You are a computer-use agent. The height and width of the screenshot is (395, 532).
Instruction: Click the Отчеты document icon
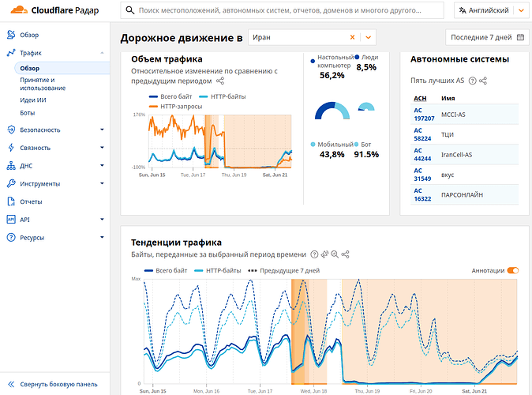pyautogui.click(x=11, y=201)
